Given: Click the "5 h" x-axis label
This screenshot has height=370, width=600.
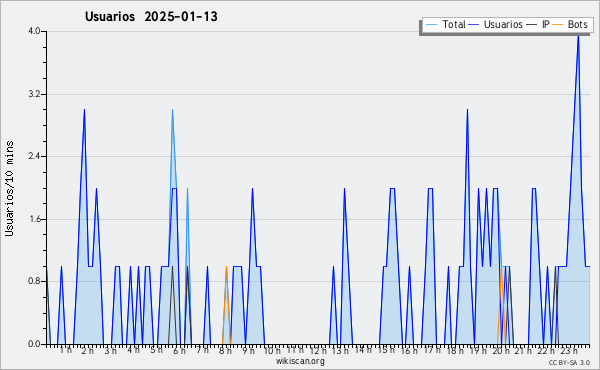Looking at the screenshot, I should click(x=156, y=350).
